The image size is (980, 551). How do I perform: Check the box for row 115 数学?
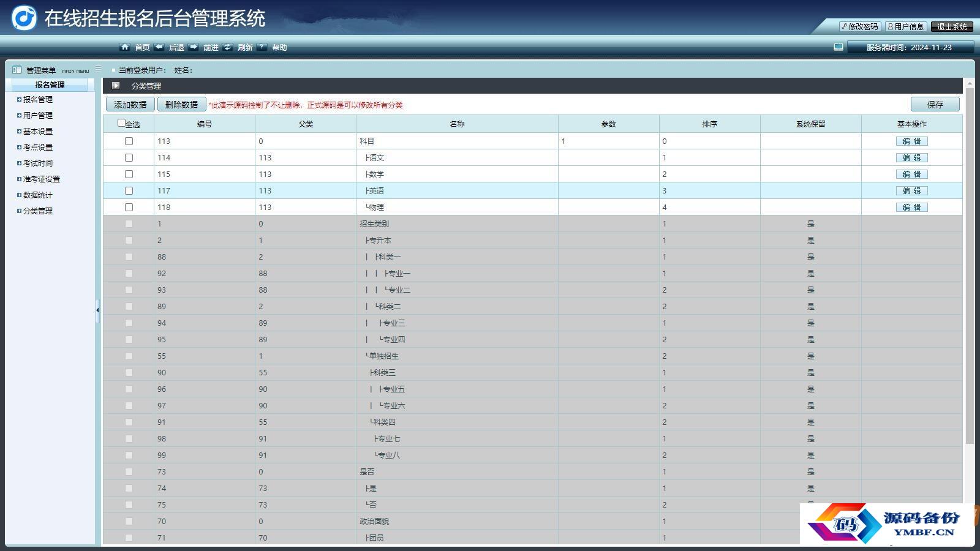(129, 174)
